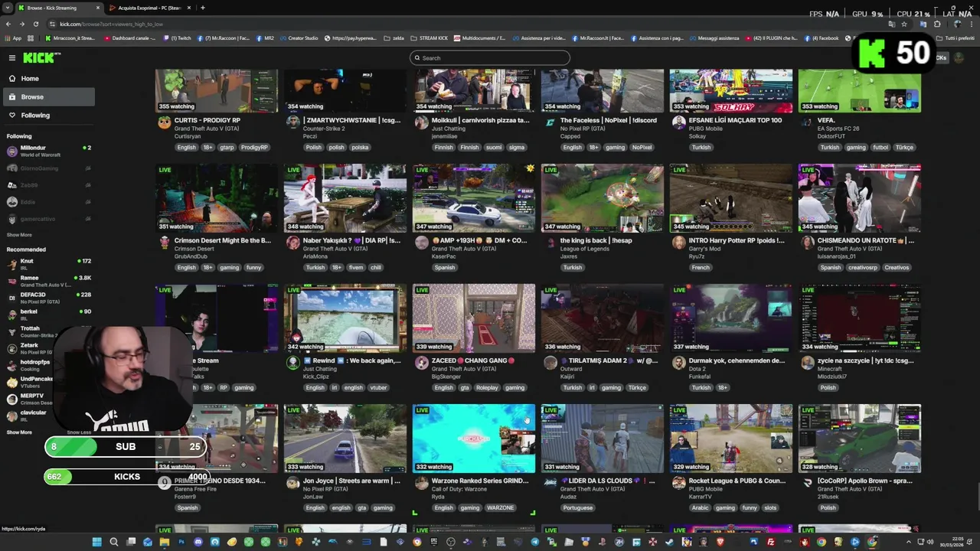Open the Rewind Kick_Clipz stream thumbnail
This screenshot has width=980, height=551.
click(345, 318)
